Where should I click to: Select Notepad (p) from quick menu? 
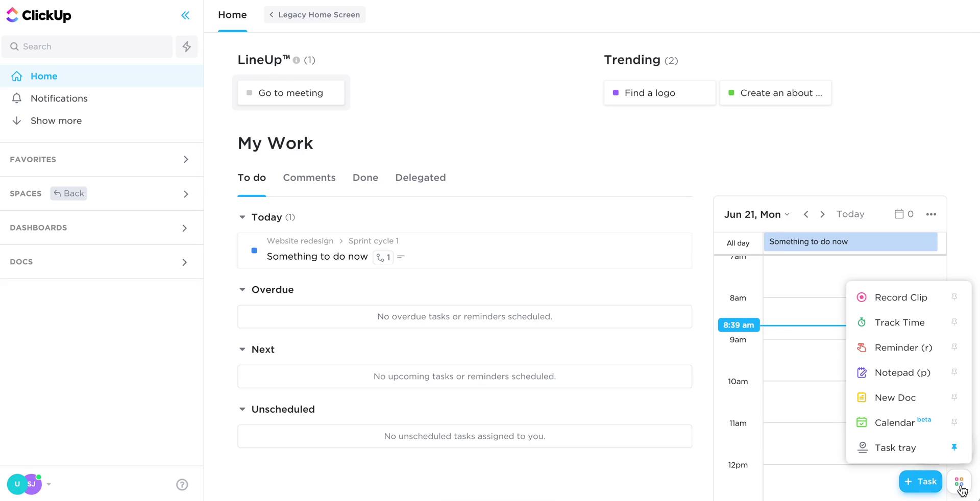tap(902, 372)
